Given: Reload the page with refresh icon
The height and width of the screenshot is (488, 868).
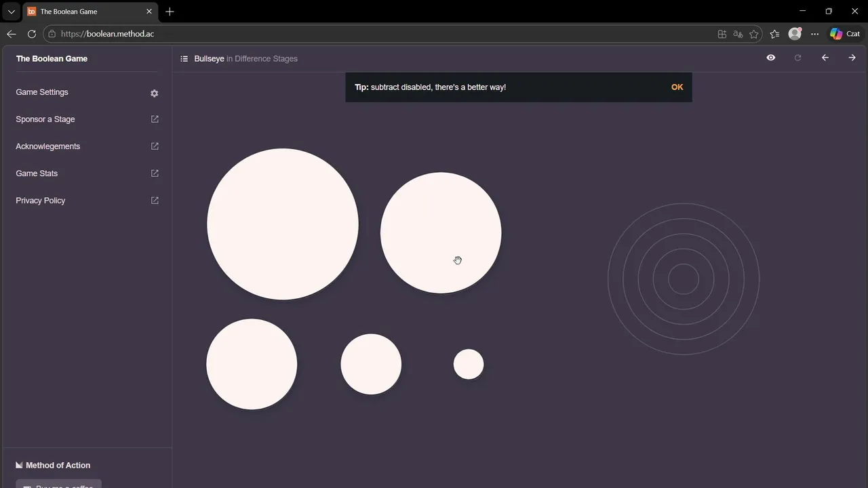Looking at the screenshot, I should point(31,34).
